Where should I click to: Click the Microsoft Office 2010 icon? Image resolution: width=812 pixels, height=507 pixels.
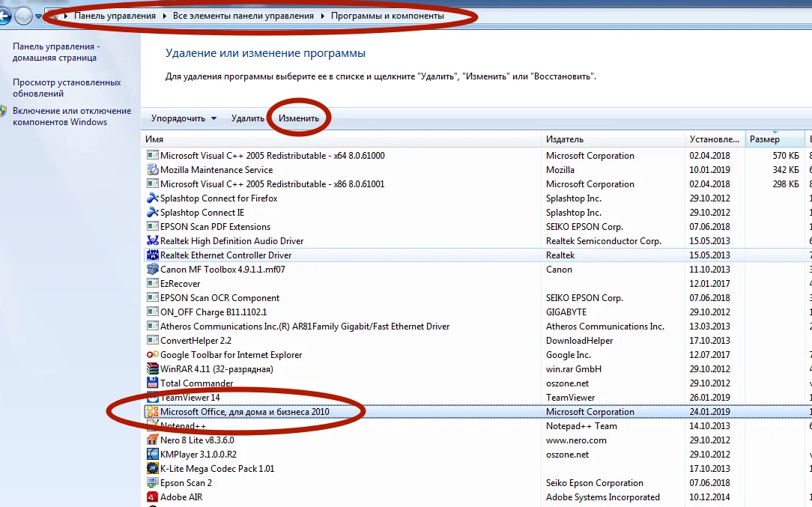(152, 411)
